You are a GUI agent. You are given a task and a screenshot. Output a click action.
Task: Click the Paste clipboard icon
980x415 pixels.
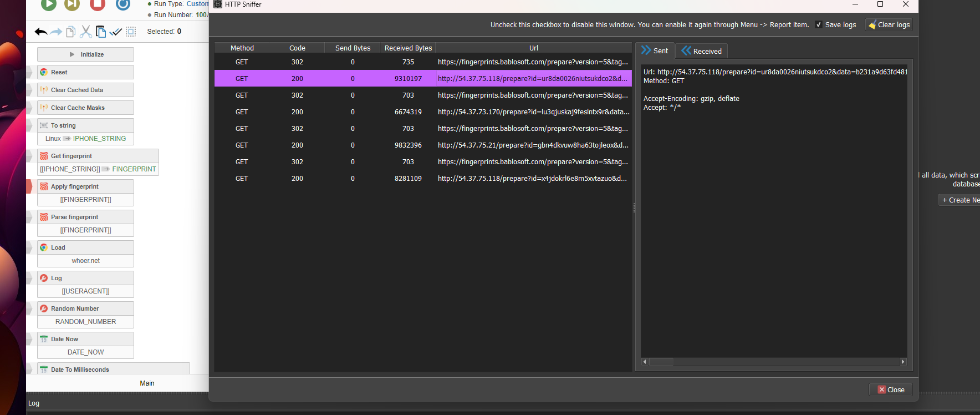[x=100, y=32]
